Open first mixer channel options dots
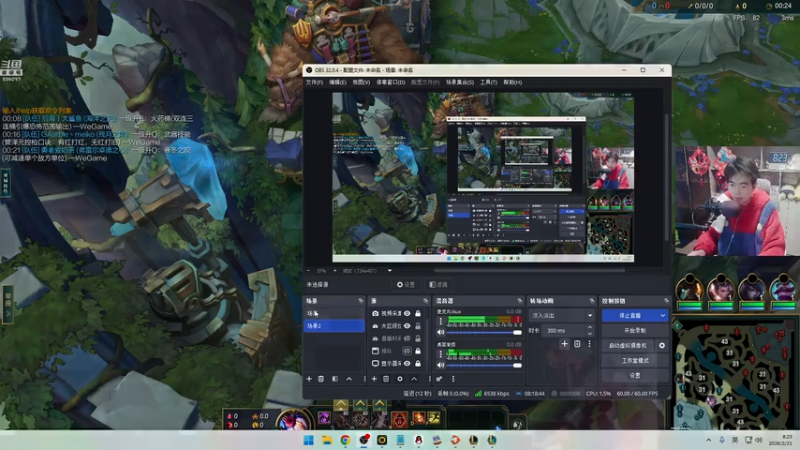This screenshot has height=450, width=800. [x=441, y=321]
